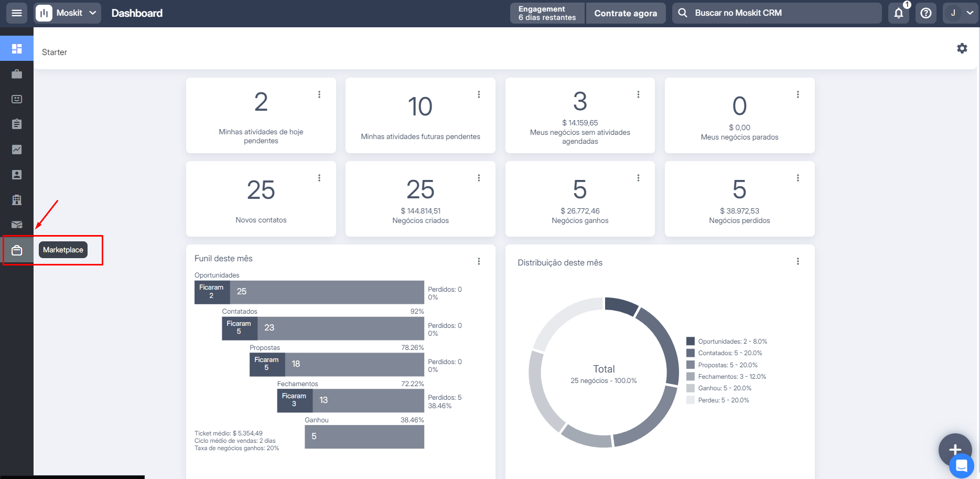The image size is (980, 479).
Task: Click the Contrate agora button
Action: point(626,13)
